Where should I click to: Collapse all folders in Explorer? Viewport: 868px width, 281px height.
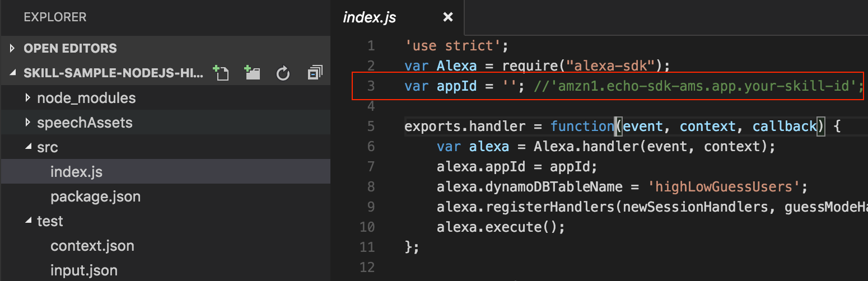(315, 73)
